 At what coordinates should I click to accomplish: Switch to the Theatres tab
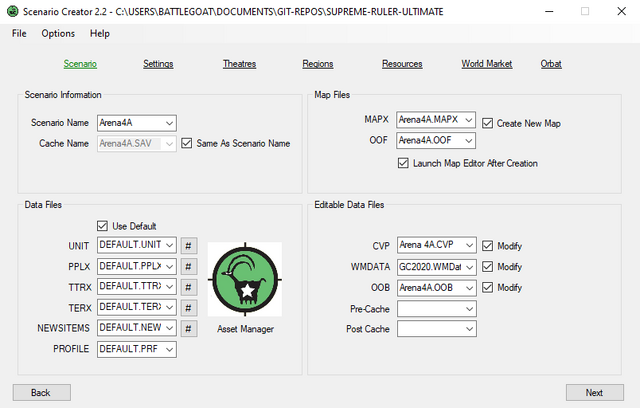pos(239,64)
